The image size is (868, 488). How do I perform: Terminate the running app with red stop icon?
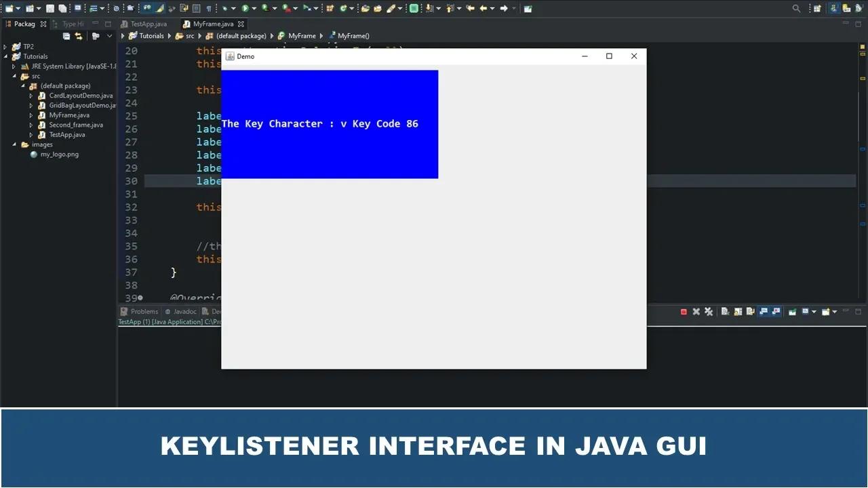point(684,312)
